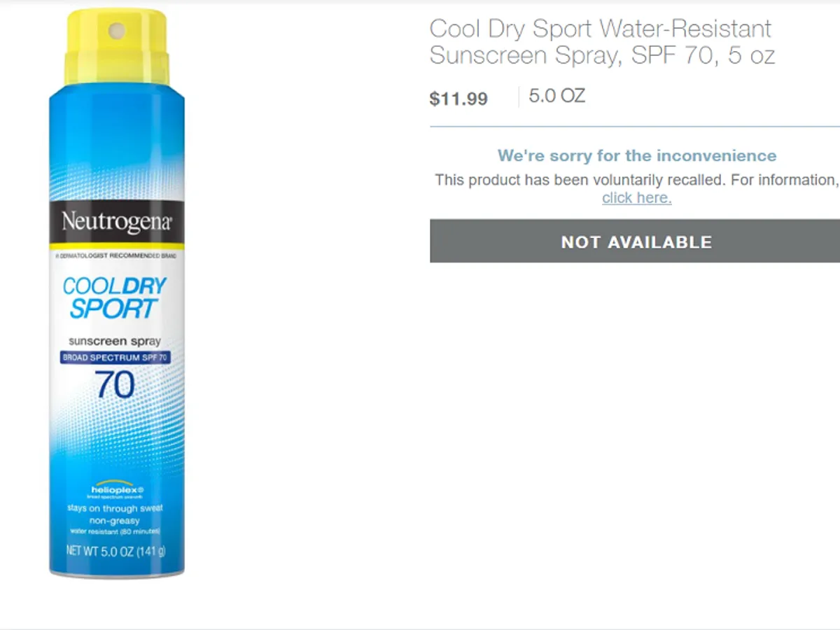Click the 'sunscreen spray' text on the can
This screenshot has width=840, height=630.
(115, 342)
